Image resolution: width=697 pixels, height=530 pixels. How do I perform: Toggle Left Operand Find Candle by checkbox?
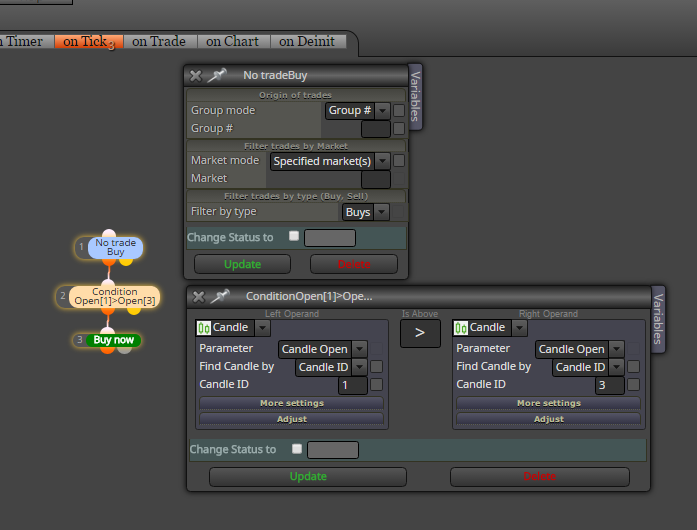[377, 366]
